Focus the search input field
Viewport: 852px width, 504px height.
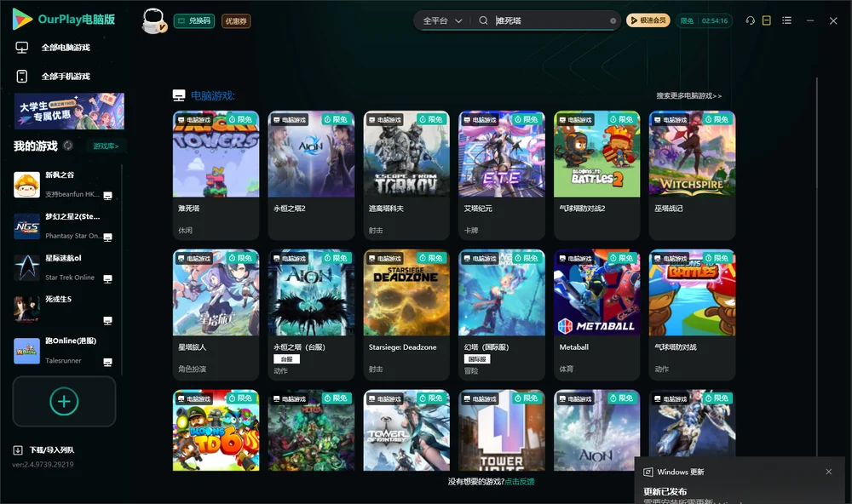tap(551, 20)
